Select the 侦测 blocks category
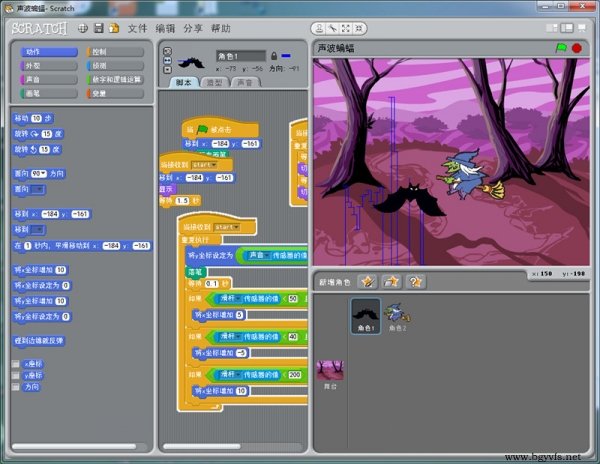 [x=115, y=66]
